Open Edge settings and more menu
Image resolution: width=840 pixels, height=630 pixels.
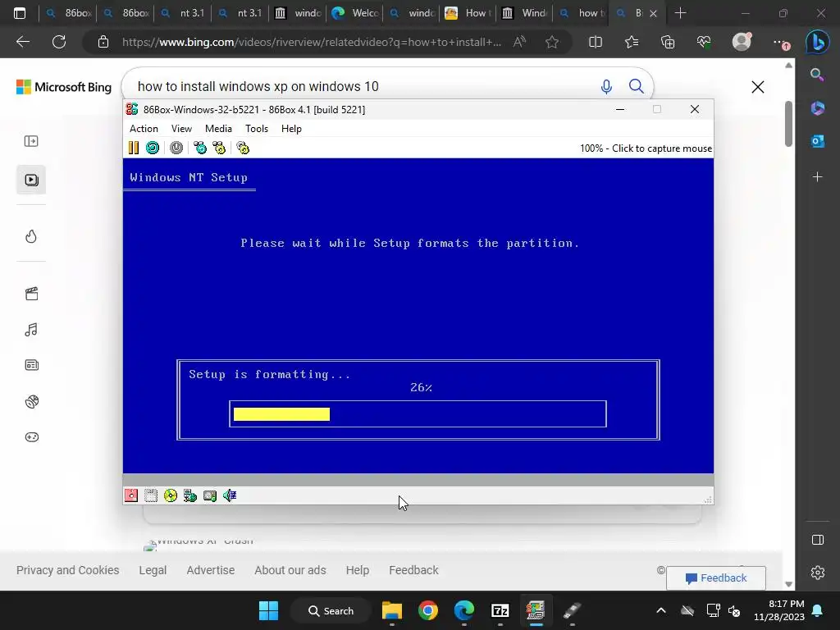781,43
